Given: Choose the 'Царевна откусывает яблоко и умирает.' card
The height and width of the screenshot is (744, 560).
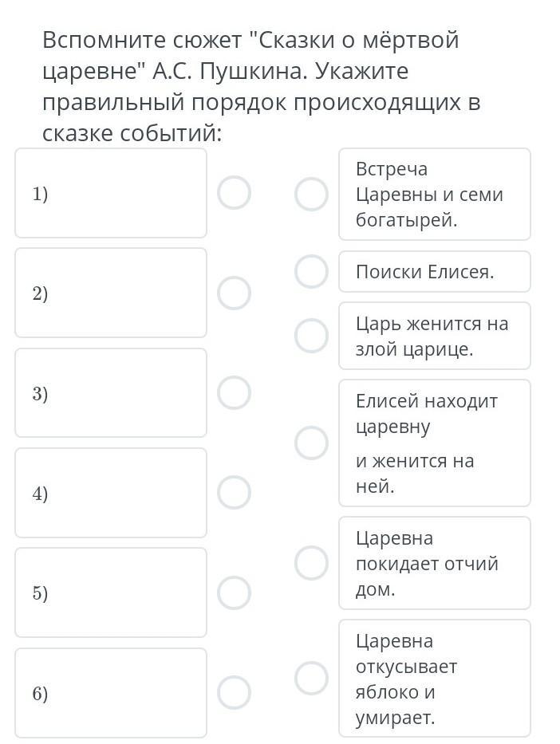Looking at the screenshot, I should point(434,678).
